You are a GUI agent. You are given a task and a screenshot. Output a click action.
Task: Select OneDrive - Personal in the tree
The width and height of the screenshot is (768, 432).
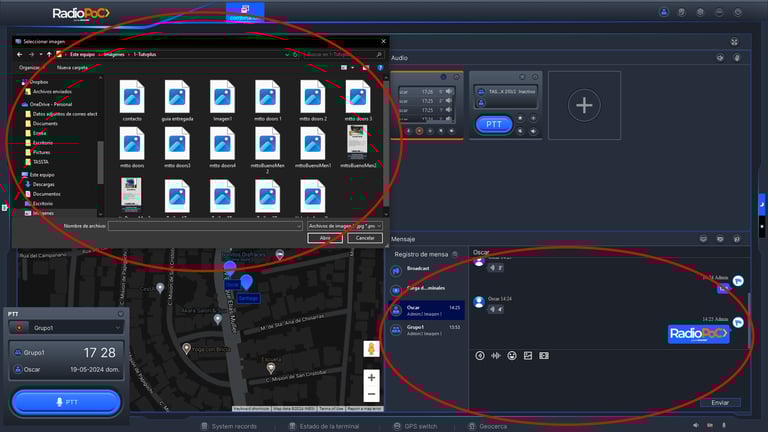click(x=47, y=104)
